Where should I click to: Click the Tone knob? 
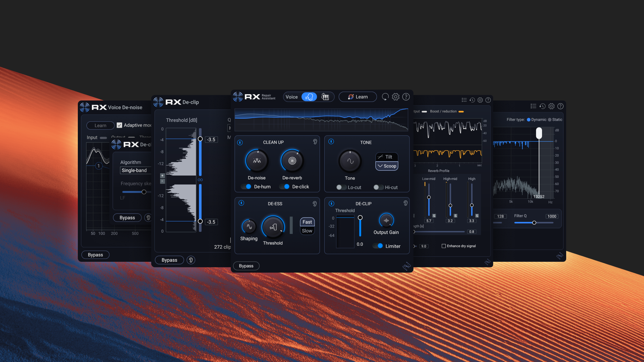[350, 161]
